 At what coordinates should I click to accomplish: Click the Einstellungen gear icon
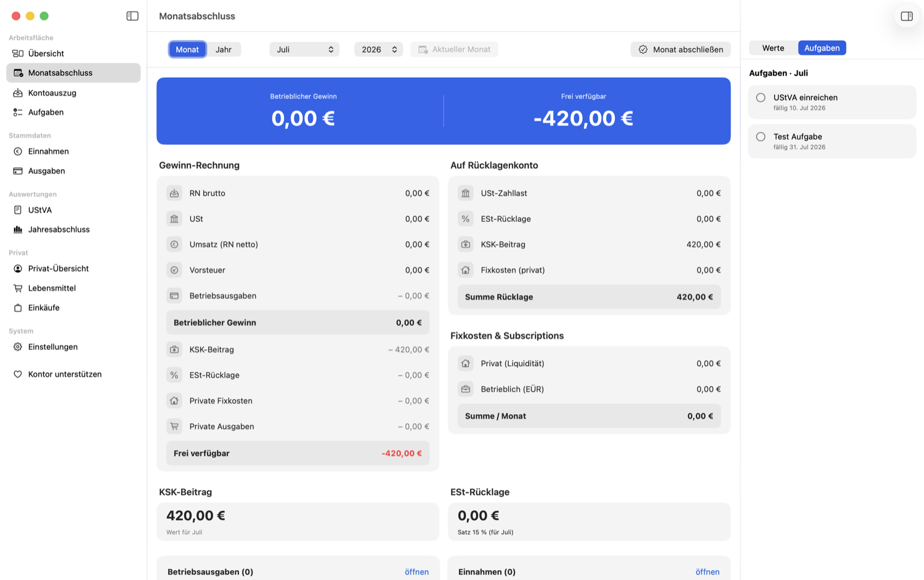[x=18, y=347]
